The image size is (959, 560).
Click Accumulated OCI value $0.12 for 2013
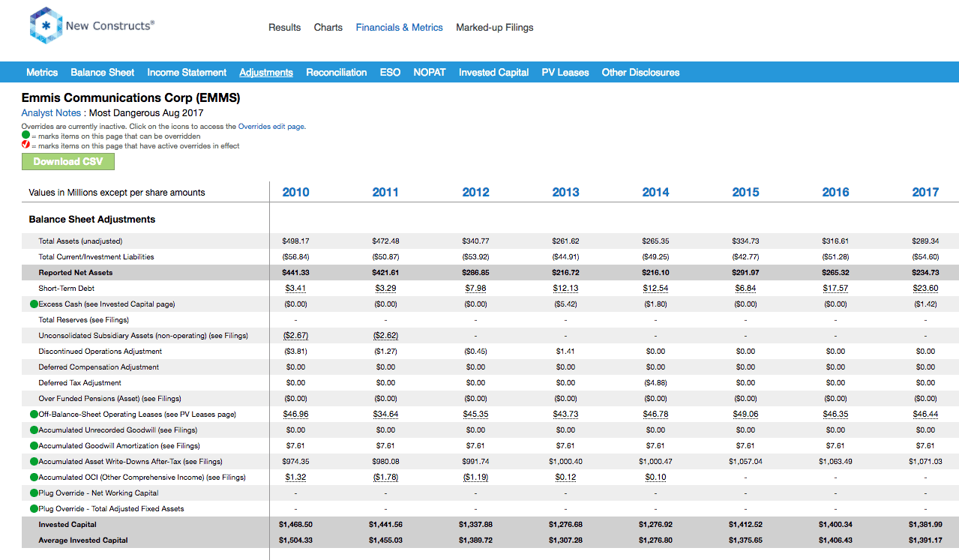(x=565, y=478)
